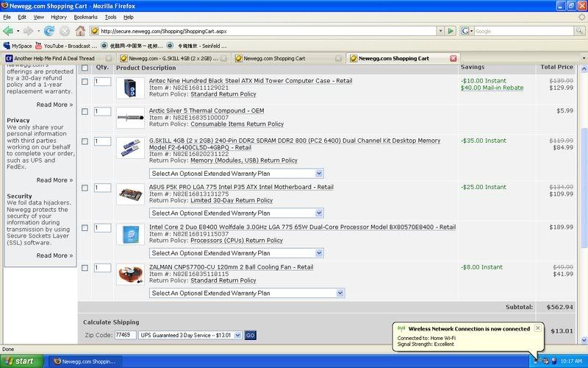Reload the page with the Refresh icon
The height and width of the screenshot is (368, 588).
point(49,31)
